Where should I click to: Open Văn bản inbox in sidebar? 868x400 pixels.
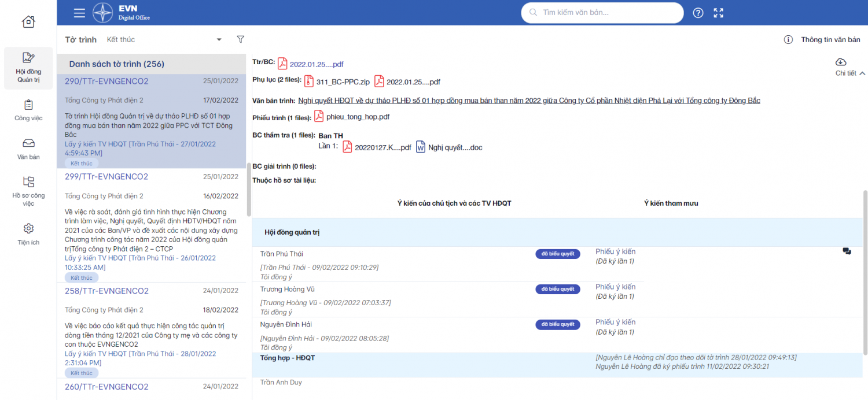[28, 149]
